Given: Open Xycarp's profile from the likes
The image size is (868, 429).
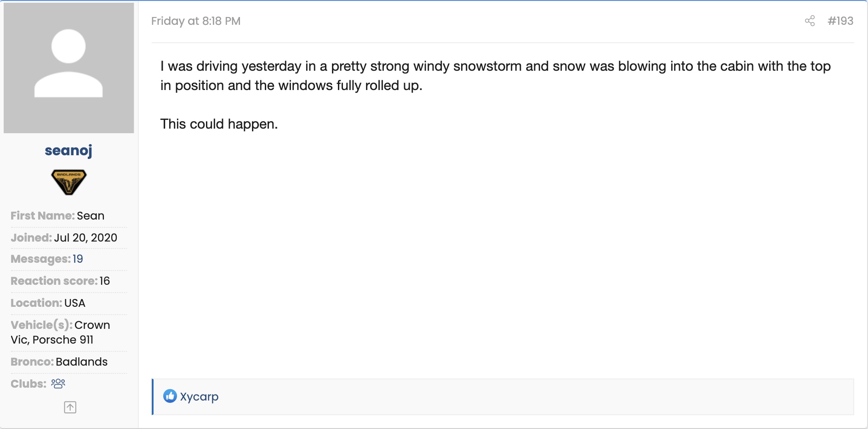Looking at the screenshot, I should tap(199, 396).
